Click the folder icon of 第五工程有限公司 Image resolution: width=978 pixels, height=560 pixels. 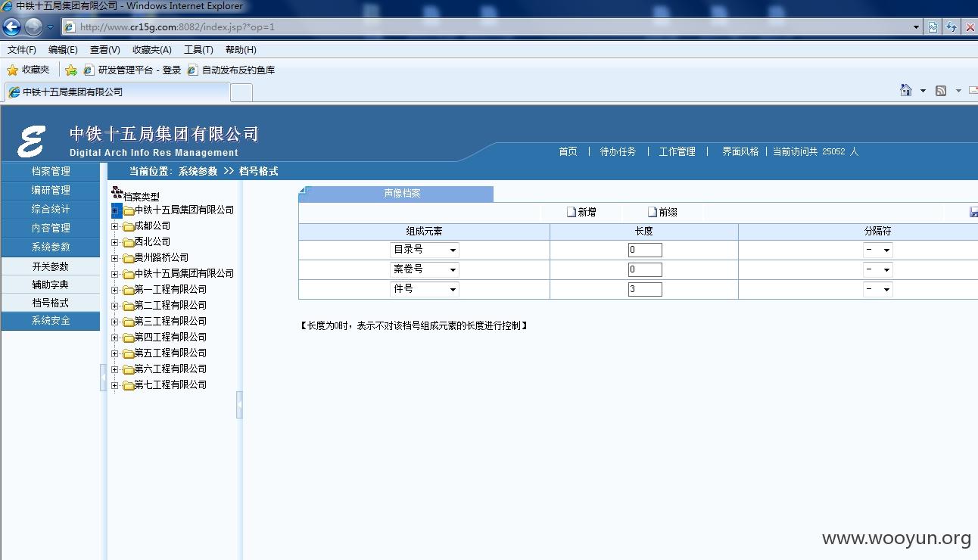(x=128, y=353)
